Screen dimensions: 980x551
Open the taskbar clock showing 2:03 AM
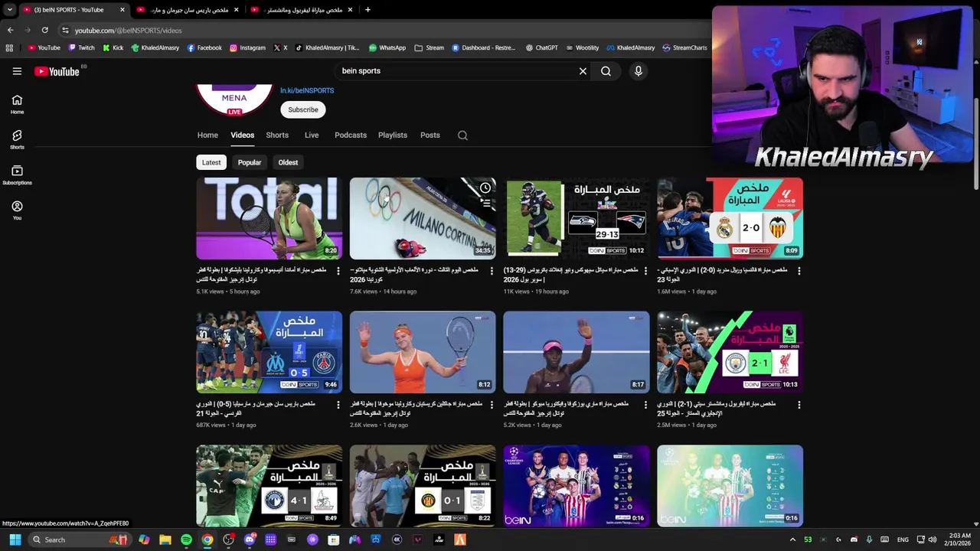(959, 540)
